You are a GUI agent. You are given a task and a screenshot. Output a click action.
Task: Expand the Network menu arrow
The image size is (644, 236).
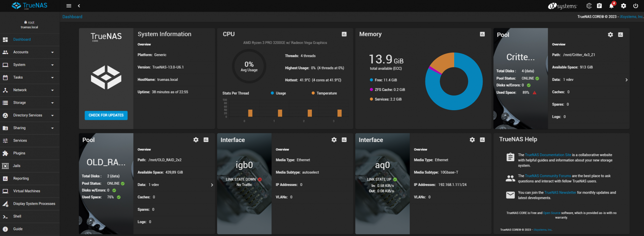52,90
